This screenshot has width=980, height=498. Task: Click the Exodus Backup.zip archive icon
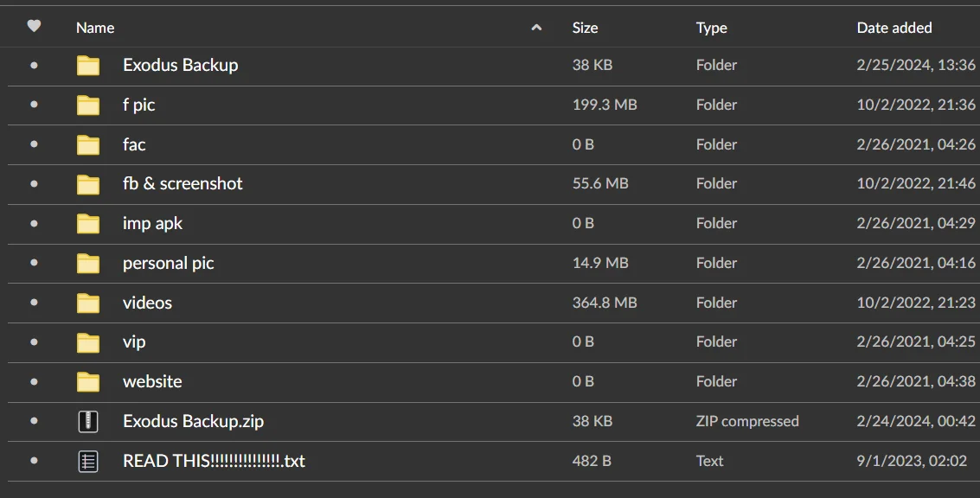coord(88,421)
